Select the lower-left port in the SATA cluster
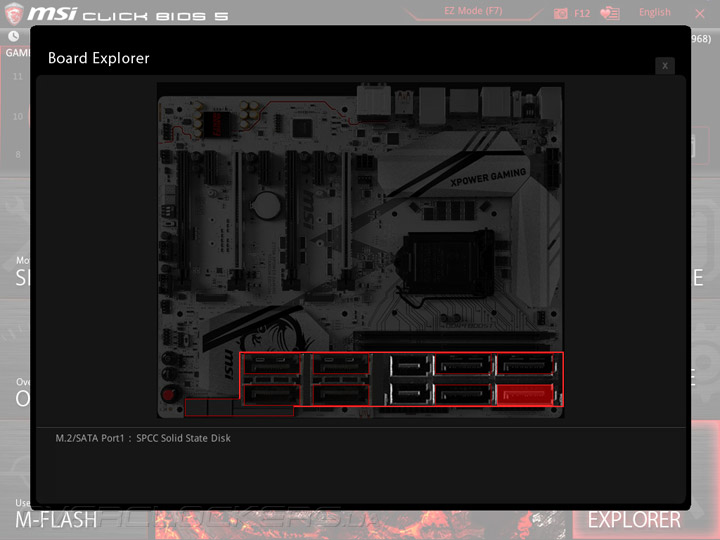720x540 pixels. click(x=271, y=395)
